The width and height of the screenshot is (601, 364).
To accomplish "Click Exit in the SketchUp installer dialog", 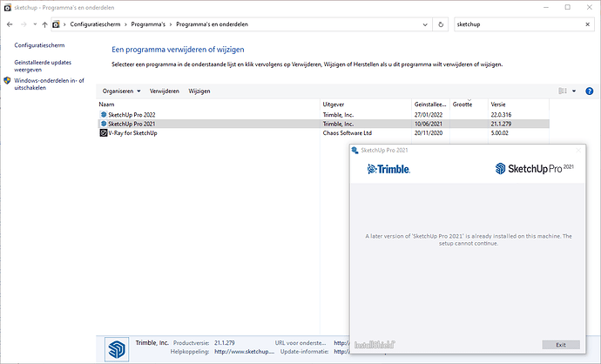I will coord(561,345).
